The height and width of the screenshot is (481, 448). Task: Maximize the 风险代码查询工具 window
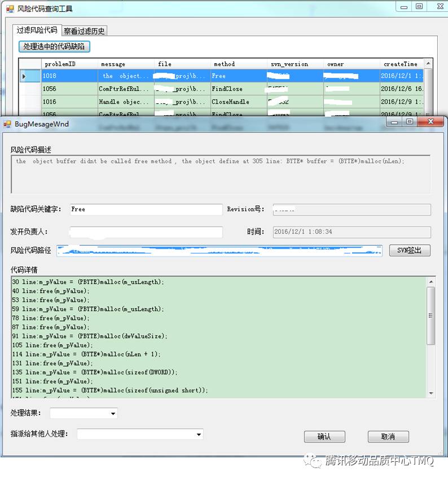[x=419, y=7]
